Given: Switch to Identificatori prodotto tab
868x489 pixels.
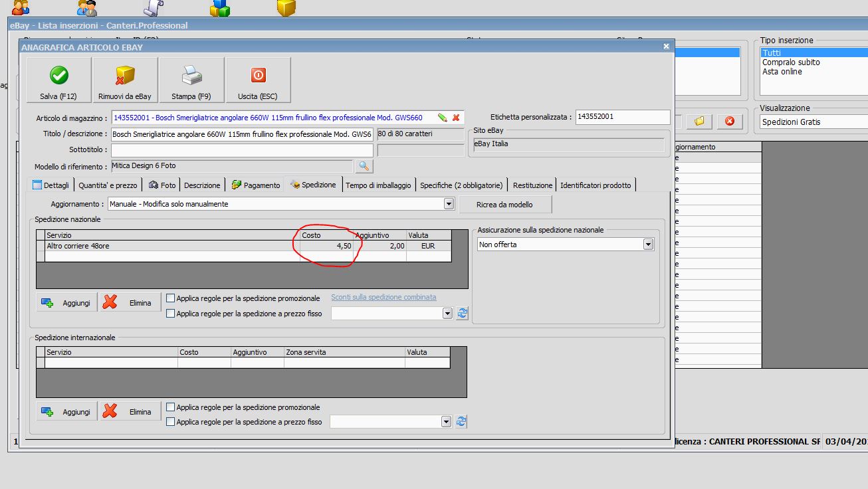Looking at the screenshot, I should tap(596, 185).
